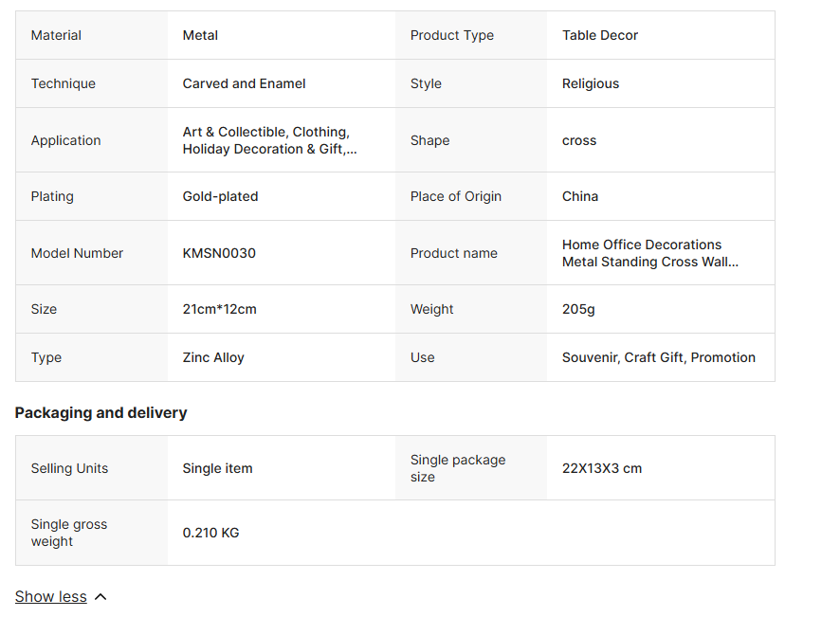Select the Use value Souvenir, Craft Gift, Promotion
This screenshot has height=617, width=840.
click(658, 357)
